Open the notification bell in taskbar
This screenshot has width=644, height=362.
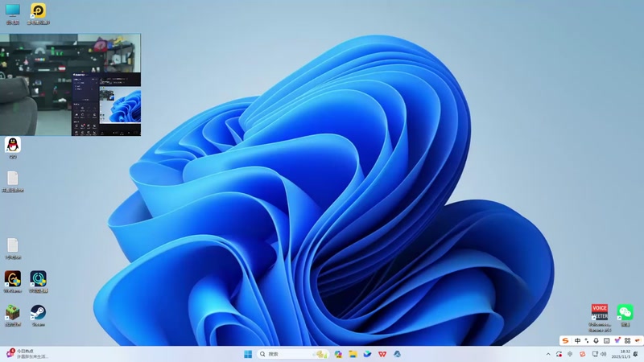coord(636,354)
